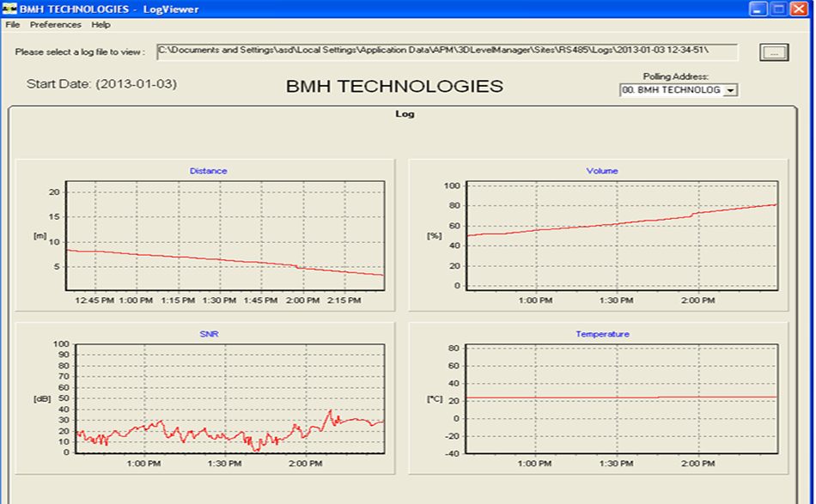The height and width of the screenshot is (504, 816).
Task: Click the 12:45 PM label on Distance chart
Action: pos(94,301)
